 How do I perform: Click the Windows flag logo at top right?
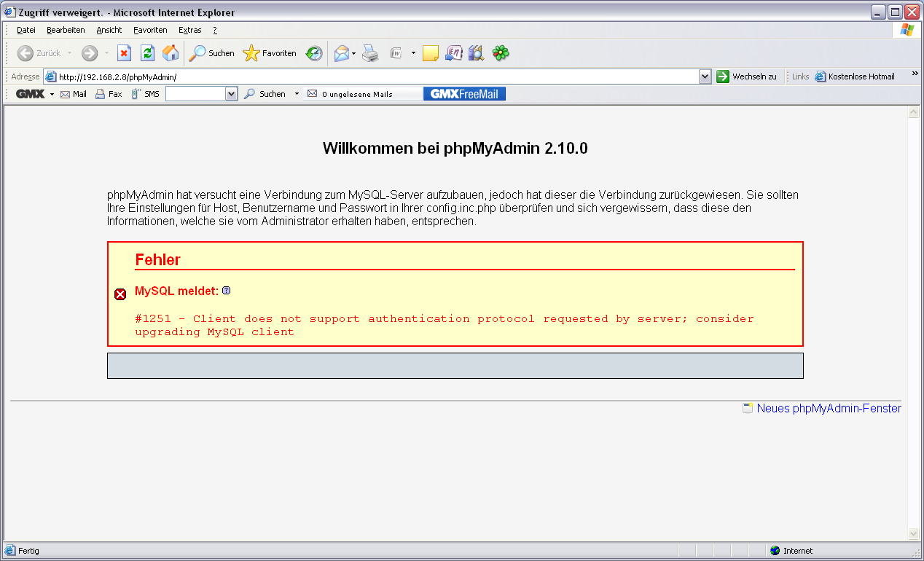[907, 30]
